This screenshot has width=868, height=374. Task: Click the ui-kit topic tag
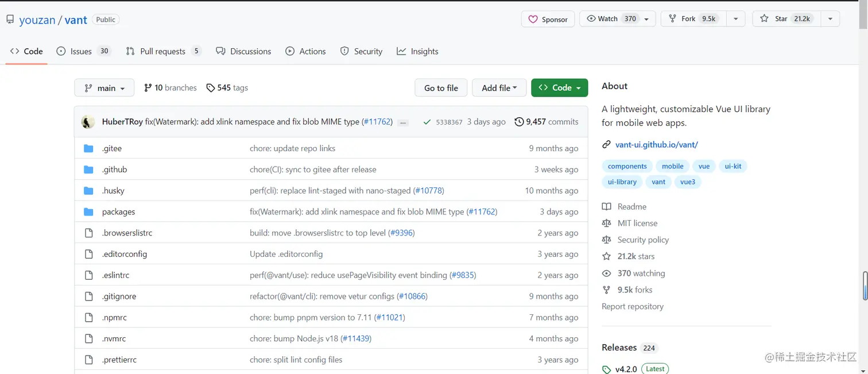pos(733,166)
